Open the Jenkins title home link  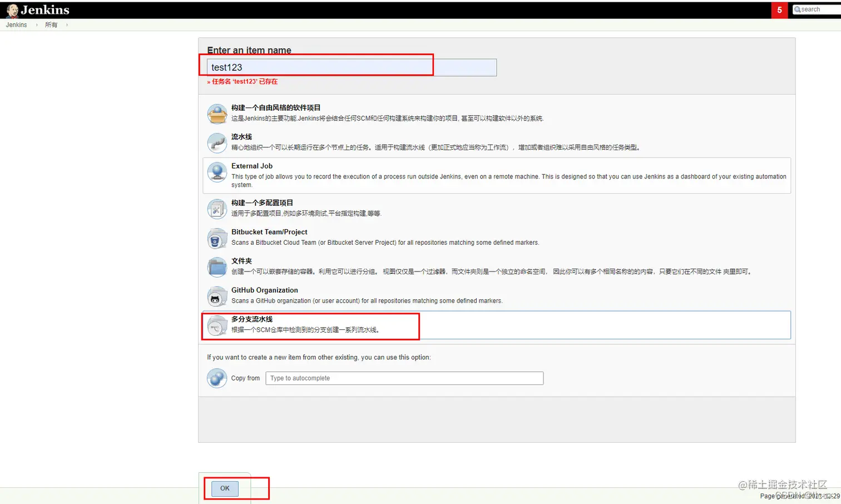[45, 10]
